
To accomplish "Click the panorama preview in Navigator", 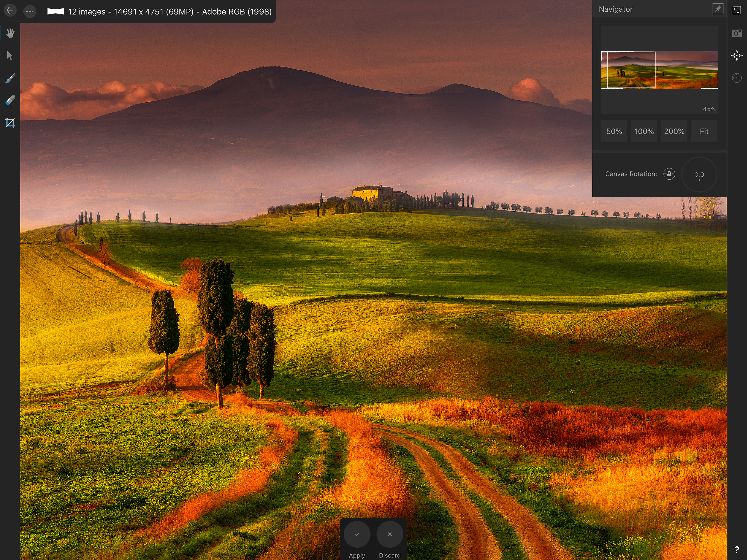I will (659, 70).
